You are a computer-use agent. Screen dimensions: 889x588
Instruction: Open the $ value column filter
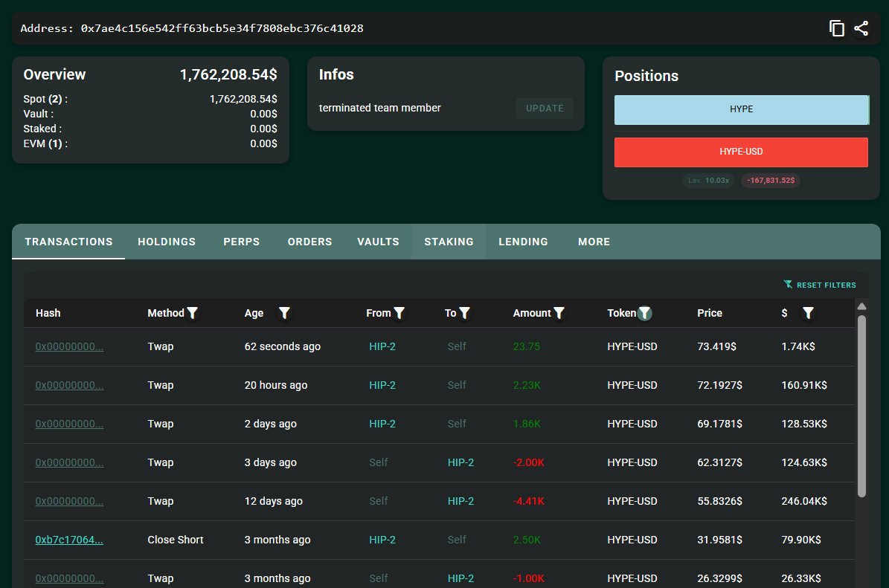point(809,313)
